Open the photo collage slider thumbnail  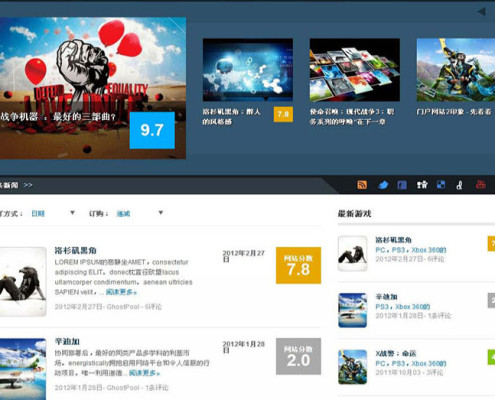(355, 70)
